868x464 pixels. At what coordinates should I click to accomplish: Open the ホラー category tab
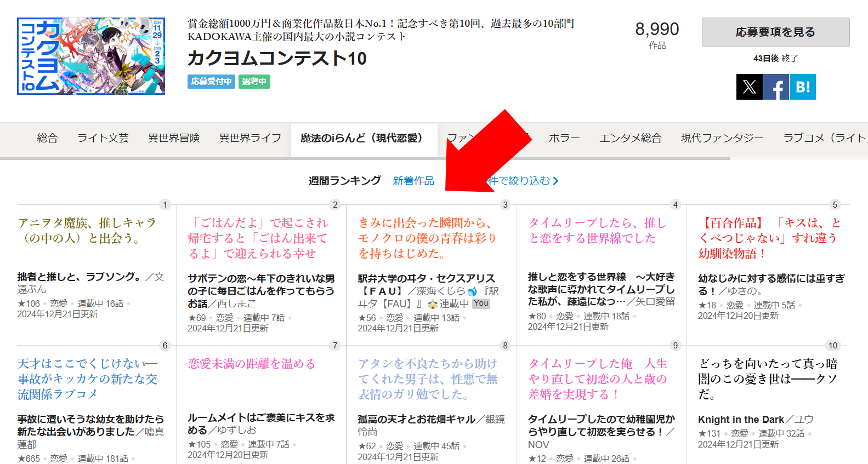pos(564,138)
